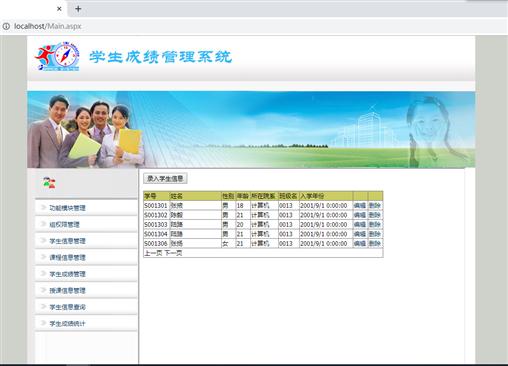
Task: Edit the S001306 student row
Action: 360,244
